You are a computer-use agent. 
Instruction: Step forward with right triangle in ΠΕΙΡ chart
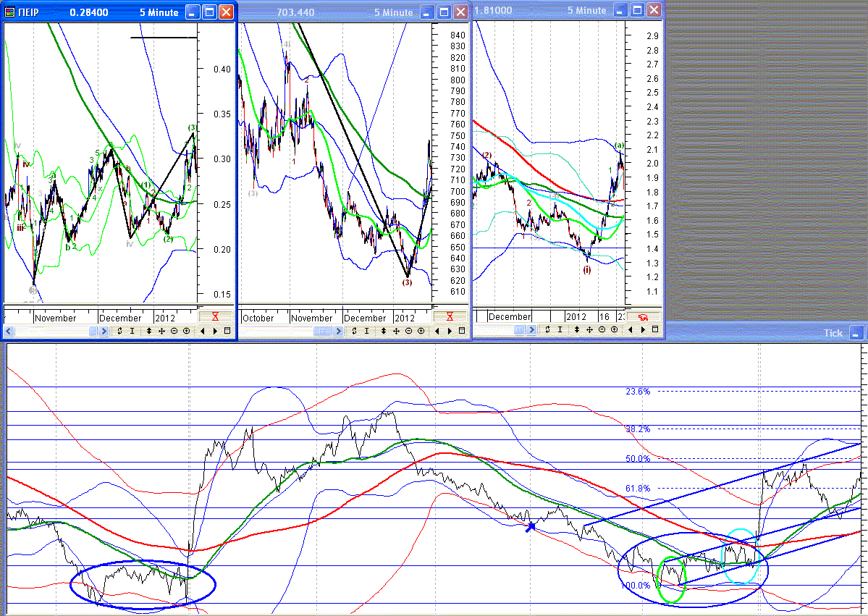(x=215, y=331)
